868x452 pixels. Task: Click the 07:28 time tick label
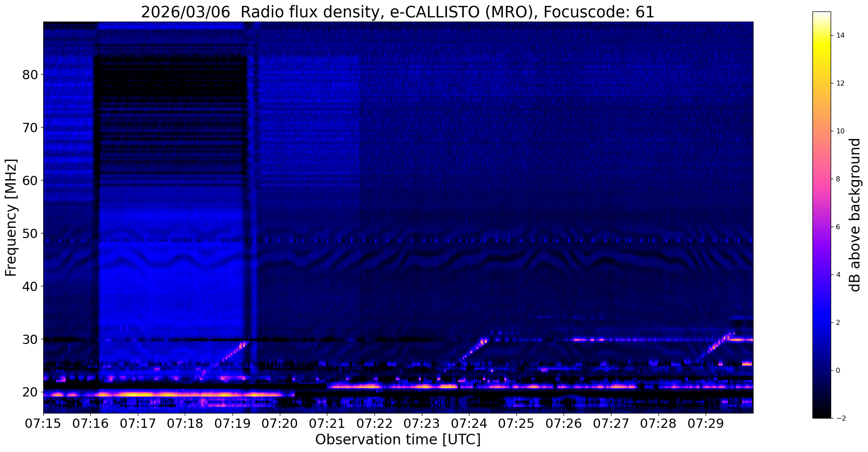coord(659,423)
